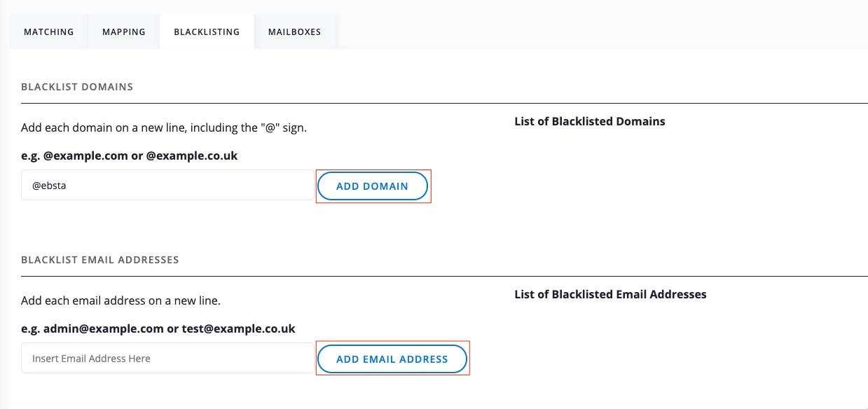Click the Blacklist Domains section heading

pyautogui.click(x=77, y=88)
